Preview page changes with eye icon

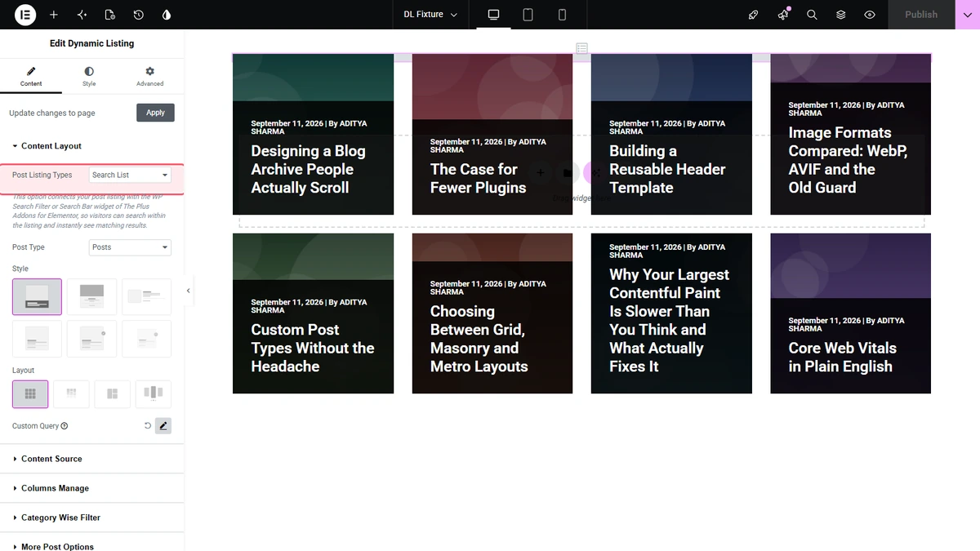click(870, 15)
